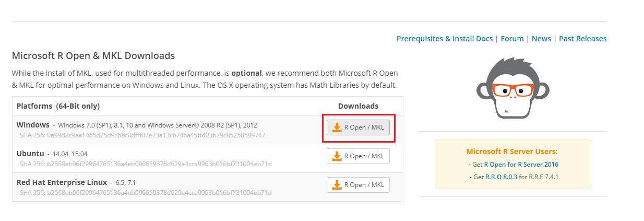Click the Platforms (64-Bit only) column header
The image size is (644, 221).
[x=58, y=106]
